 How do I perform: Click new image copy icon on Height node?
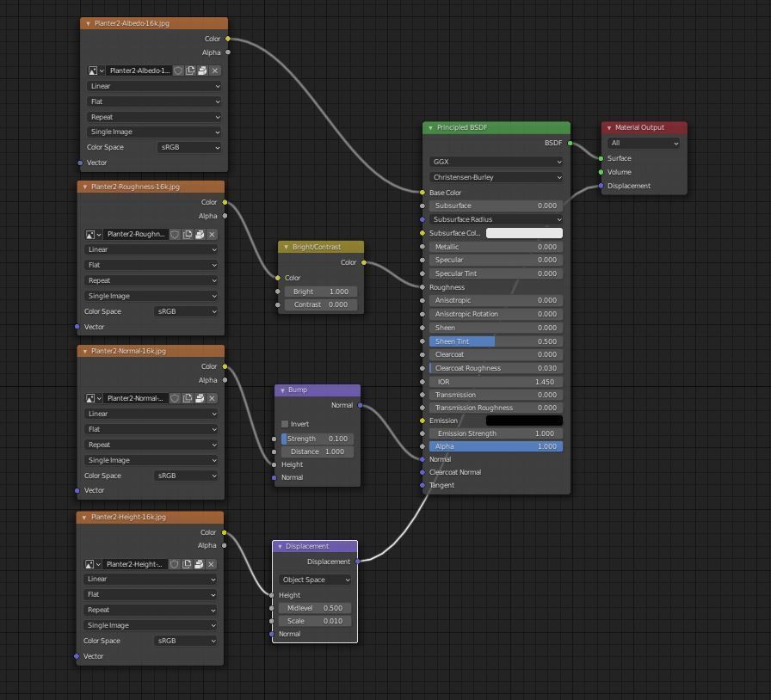187,564
